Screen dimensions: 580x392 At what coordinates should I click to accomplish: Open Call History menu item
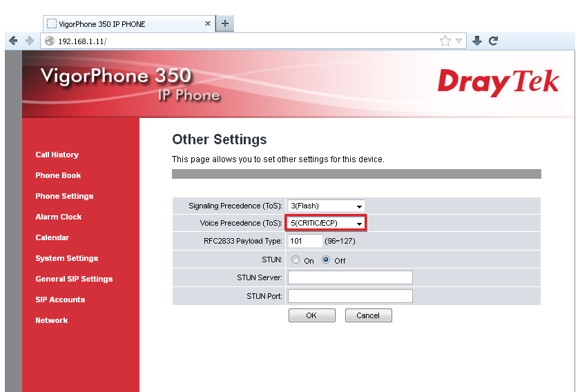(57, 155)
